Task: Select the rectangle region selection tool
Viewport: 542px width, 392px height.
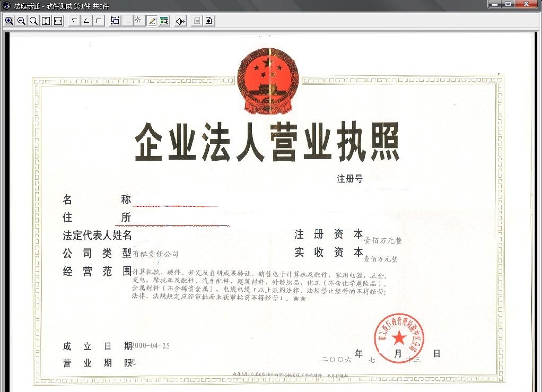Action: 115,21
